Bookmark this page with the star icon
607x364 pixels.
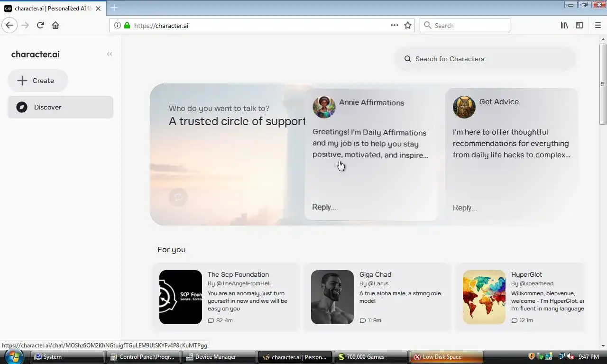(408, 25)
